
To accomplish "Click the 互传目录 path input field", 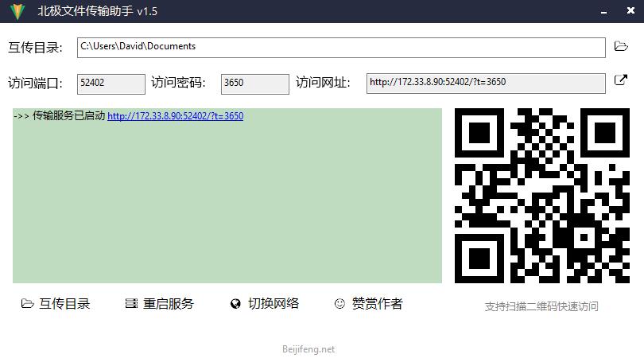I will click(x=341, y=47).
